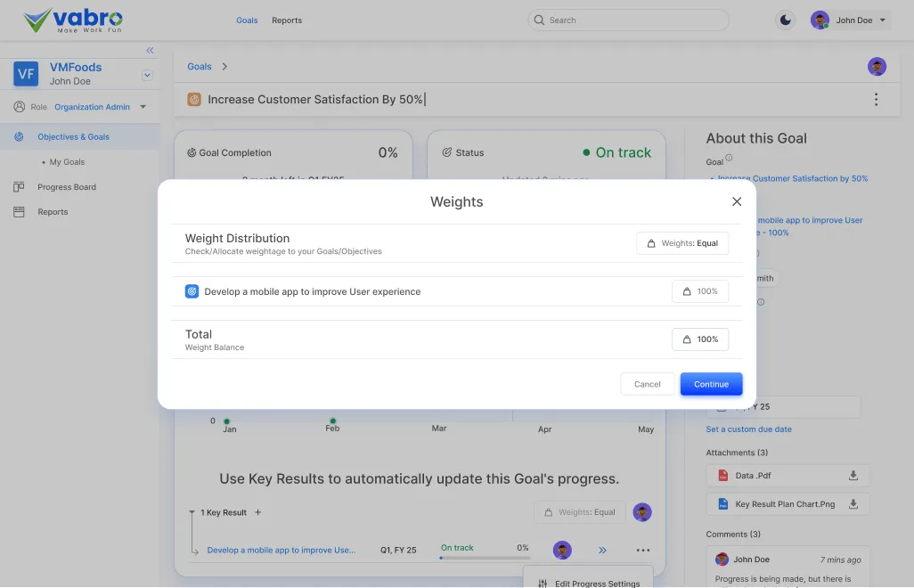Download Key Result Plan Chart.Png

point(853,504)
